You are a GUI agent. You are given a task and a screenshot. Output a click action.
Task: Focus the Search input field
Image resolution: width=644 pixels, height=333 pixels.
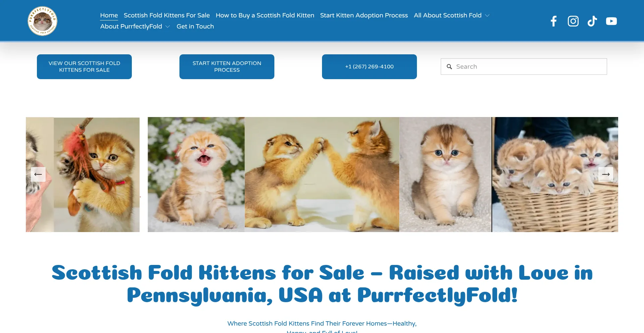click(524, 67)
